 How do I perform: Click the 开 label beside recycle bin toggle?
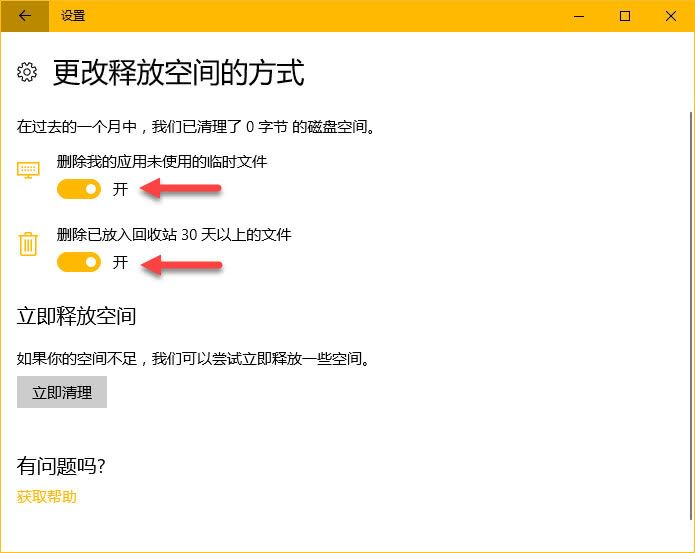120,262
